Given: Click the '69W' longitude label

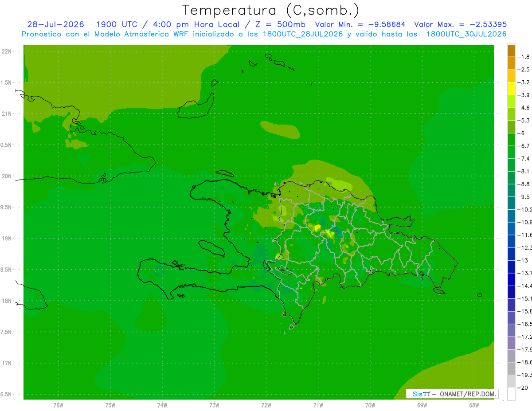Looking at the screenshot, I should pos(422,405).
